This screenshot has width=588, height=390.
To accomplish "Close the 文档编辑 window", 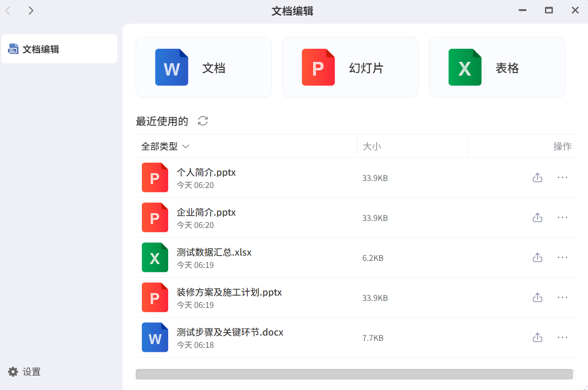I will pyautogui.click(x=575, y=11).
